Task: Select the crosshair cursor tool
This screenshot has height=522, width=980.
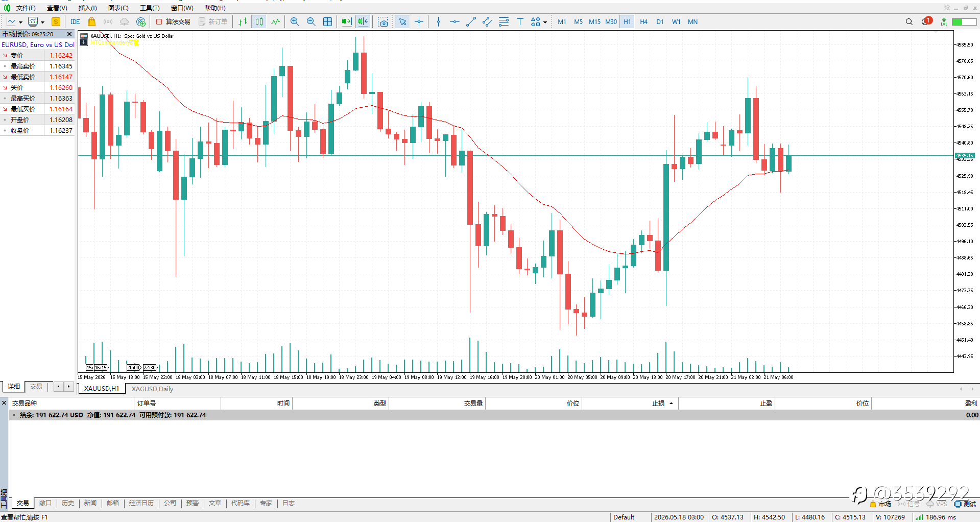Action: [419, 21]
